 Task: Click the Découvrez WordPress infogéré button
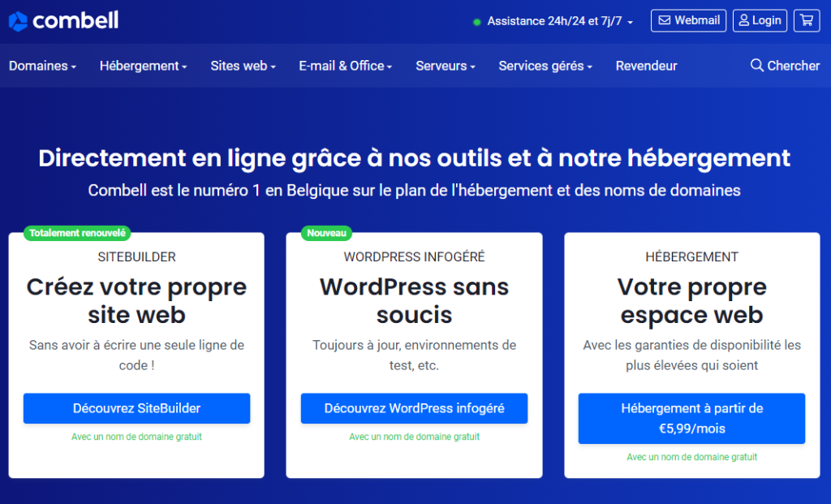click(414, 408)
